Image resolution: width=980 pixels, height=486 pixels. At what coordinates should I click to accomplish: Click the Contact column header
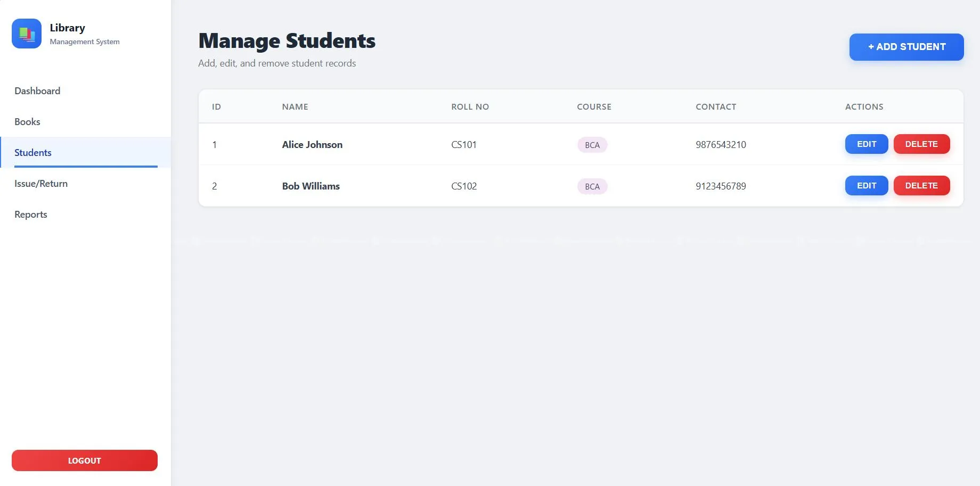(716, 107)
